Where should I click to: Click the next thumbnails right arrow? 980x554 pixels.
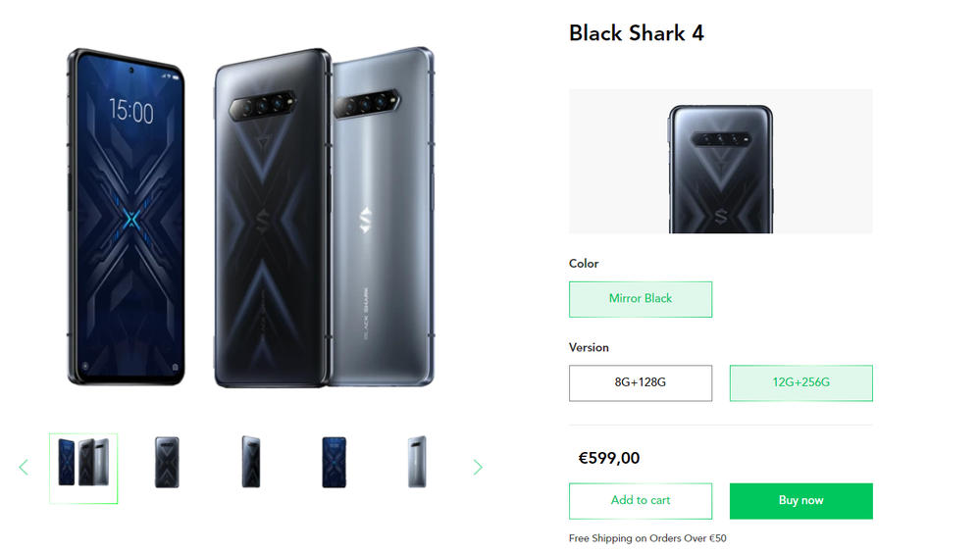478,468
